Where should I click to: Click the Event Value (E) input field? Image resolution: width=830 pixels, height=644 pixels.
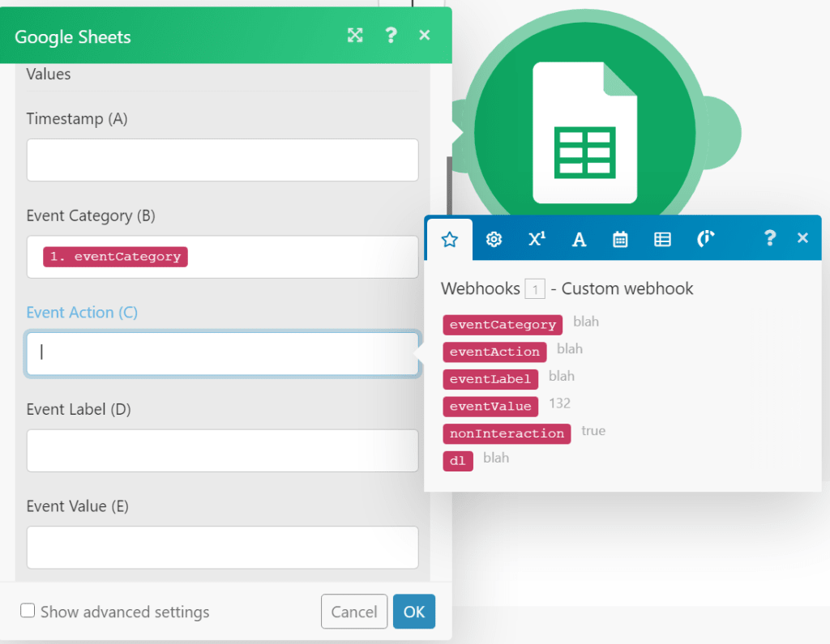click(x=222, y=547)
